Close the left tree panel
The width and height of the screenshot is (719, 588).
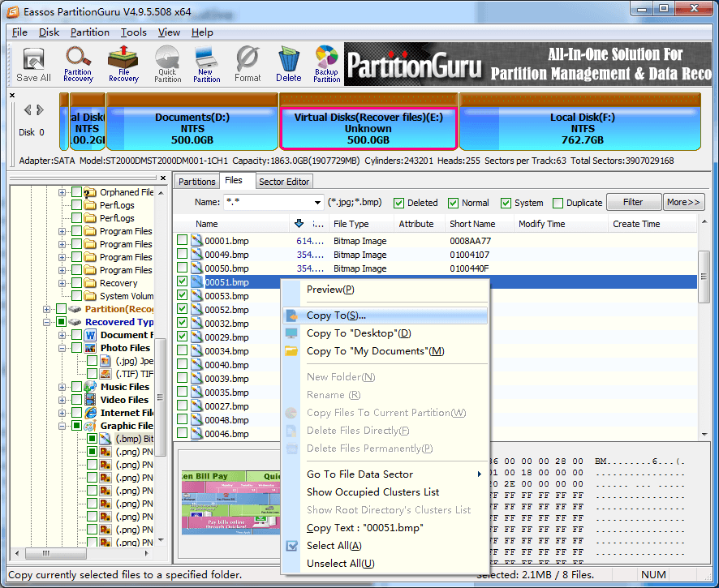coord(163,178)
